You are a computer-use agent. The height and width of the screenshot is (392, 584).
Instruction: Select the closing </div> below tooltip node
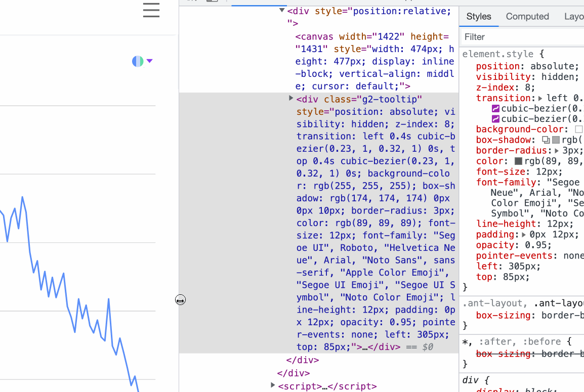pos(303,360)
